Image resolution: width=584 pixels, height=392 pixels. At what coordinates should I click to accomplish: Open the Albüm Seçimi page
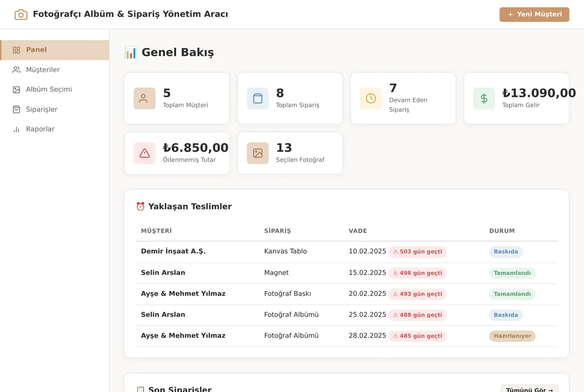point(55,89)
